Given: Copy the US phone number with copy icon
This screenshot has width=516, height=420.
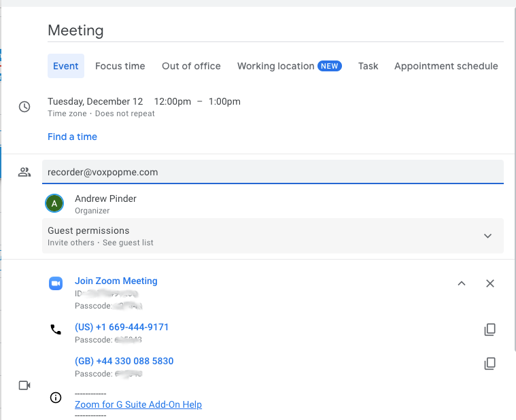Looking at the screenshot, I should (489, 330).
